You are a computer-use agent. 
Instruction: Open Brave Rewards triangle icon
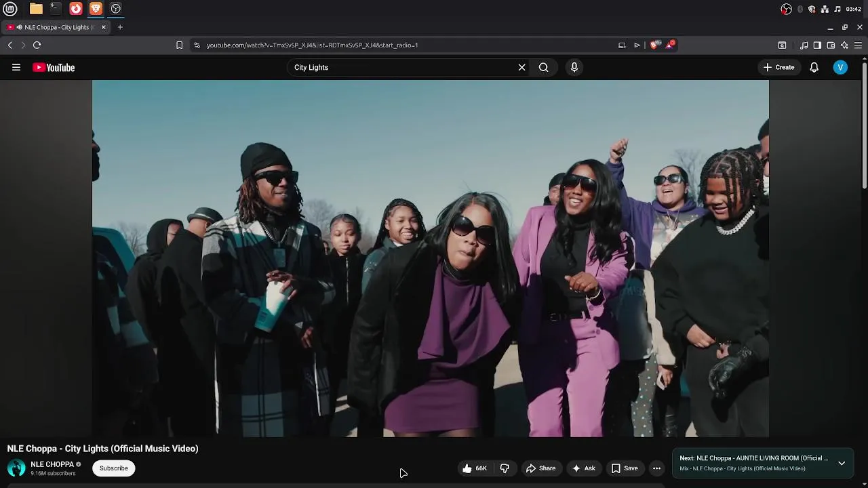point(670,45)
